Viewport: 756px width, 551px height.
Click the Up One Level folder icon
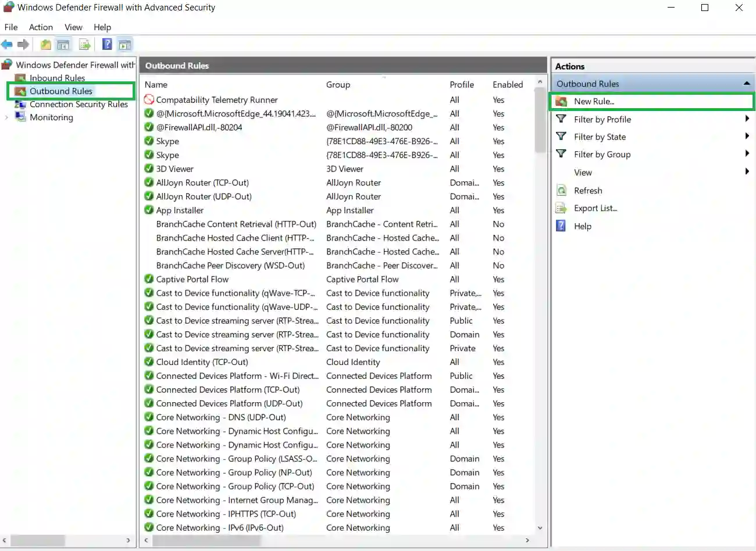45,45
